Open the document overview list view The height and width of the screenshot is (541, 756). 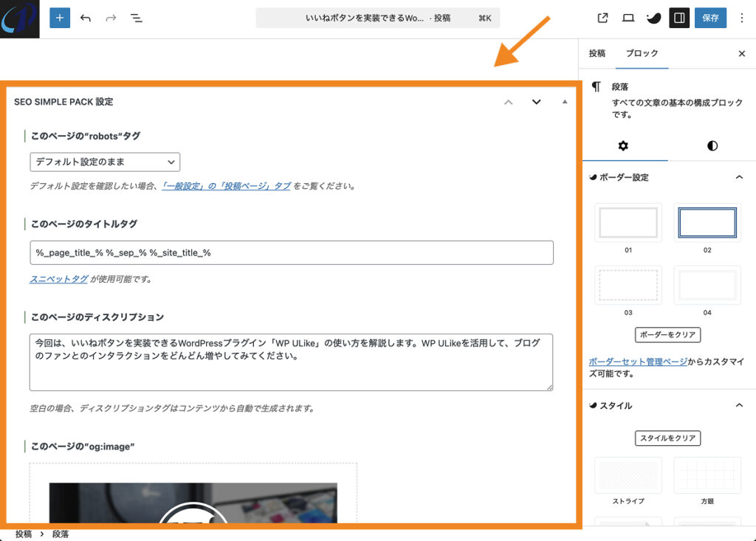[x=136, y=18]
